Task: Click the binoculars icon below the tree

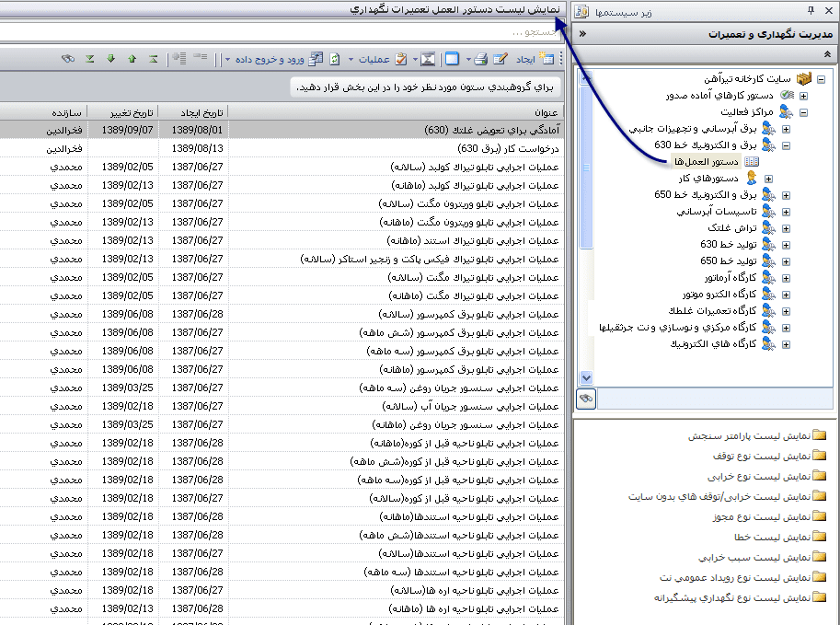Action: point(586,398)
